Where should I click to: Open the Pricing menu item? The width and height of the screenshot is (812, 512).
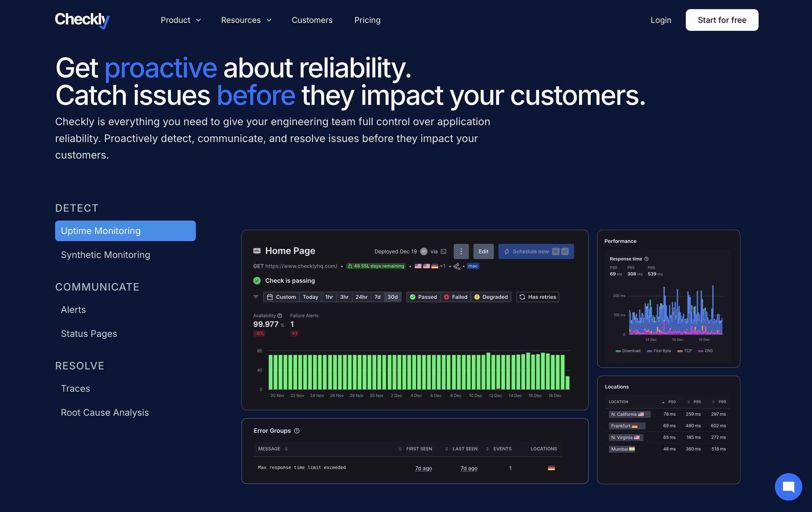click(367, 20)
